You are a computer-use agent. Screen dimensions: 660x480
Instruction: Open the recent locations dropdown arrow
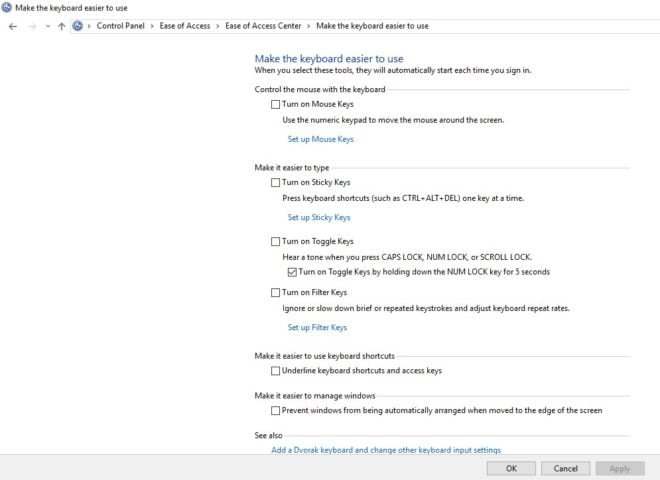46,26
